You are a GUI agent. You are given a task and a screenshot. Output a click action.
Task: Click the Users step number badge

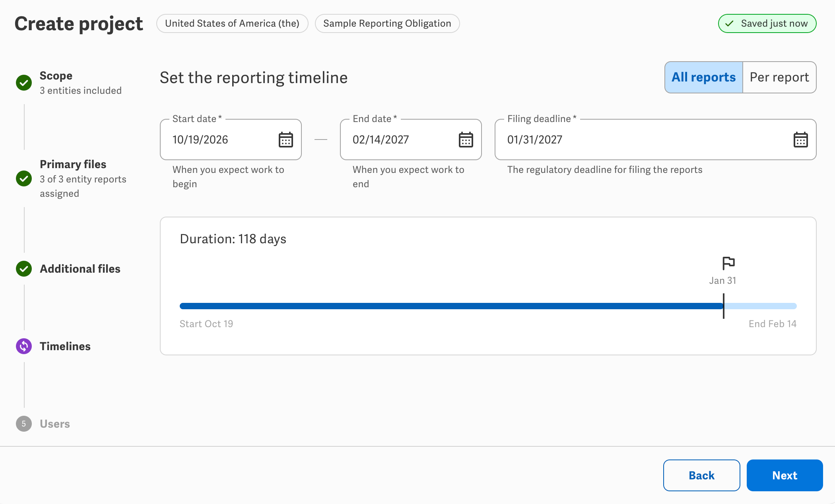click(x=24, y=424)
